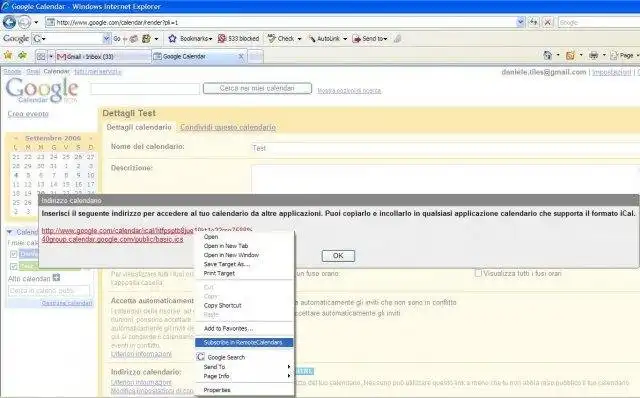
Task: Open the address bar history dropdown
Action: tap(520, 22)
